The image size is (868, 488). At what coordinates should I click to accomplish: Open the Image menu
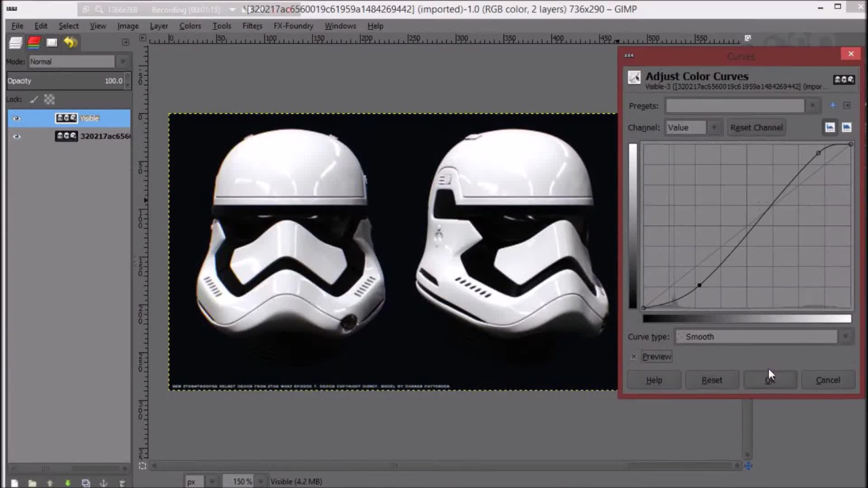(x=127, y=26)
